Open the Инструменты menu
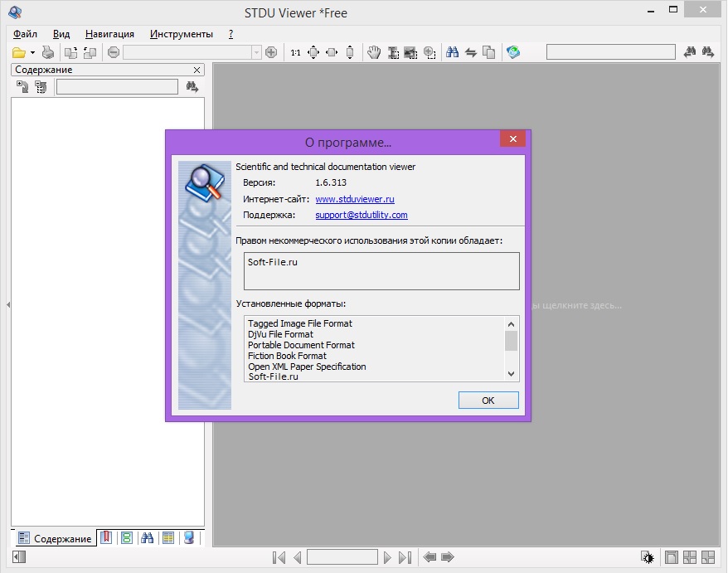728x573 pixels. (181, 34)
